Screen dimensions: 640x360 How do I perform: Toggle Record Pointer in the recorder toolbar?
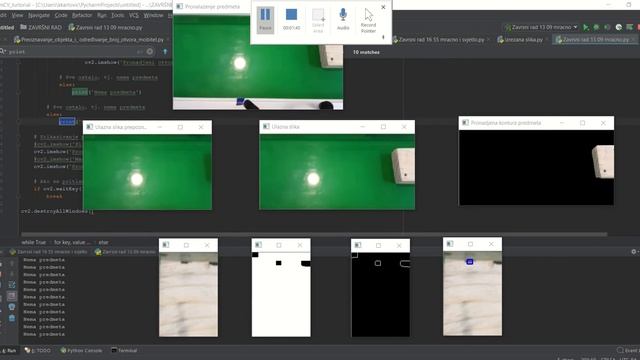pos(368,20)
